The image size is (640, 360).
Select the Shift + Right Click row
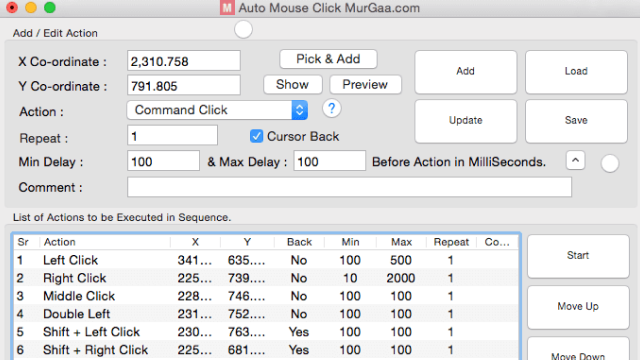pyautogui.click(x=266, y=350)
